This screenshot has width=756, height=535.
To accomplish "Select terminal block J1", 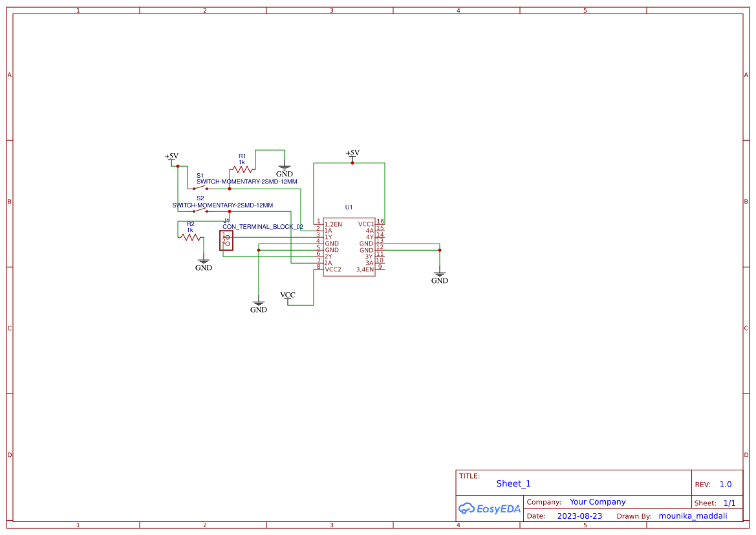I will [226, 240].
